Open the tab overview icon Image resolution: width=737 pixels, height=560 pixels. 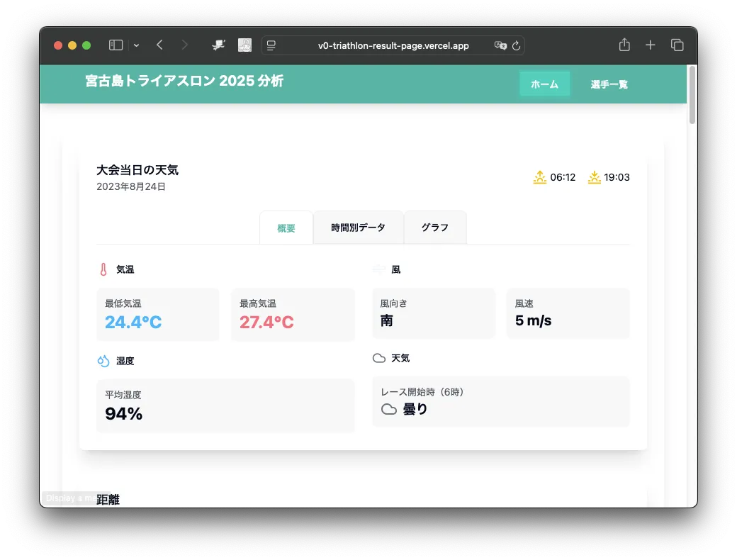(677, 45)
